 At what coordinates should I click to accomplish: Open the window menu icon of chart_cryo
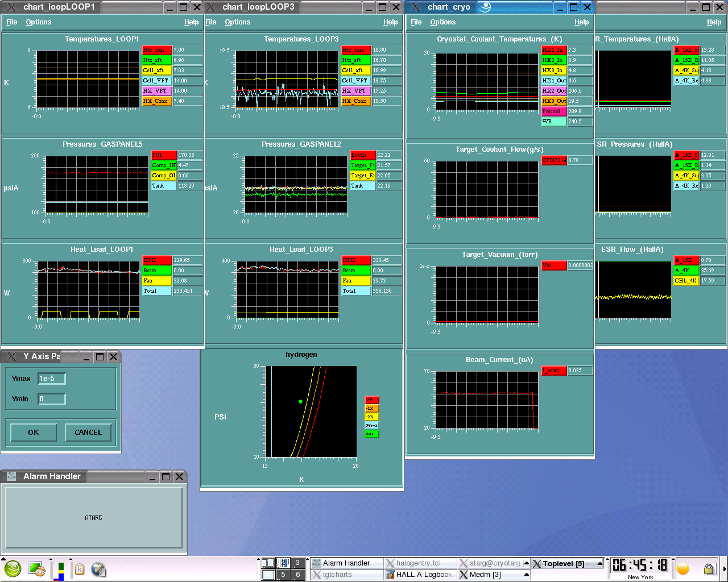(x=416, y=7)
